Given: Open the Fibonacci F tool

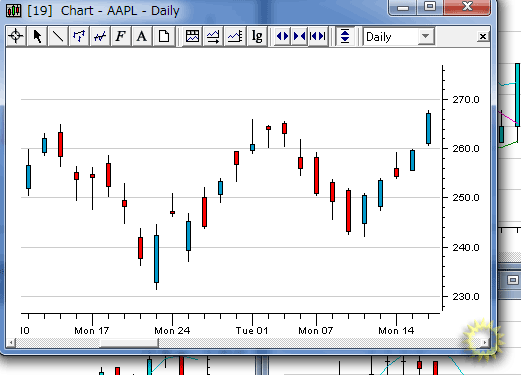Looking at the screenshot, I should point(121,36).
